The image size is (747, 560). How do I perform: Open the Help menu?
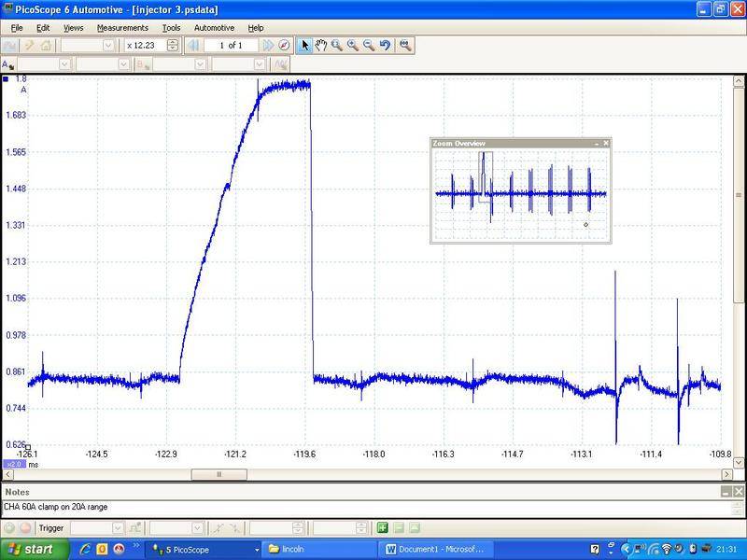255,28
